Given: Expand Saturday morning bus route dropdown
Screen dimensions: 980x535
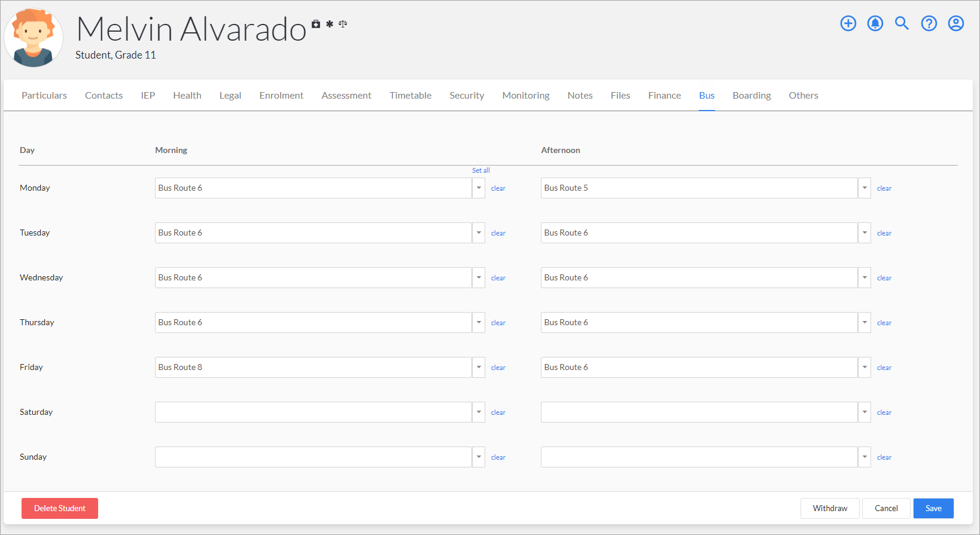Looking at the screenshot, I should coord(478,412).
